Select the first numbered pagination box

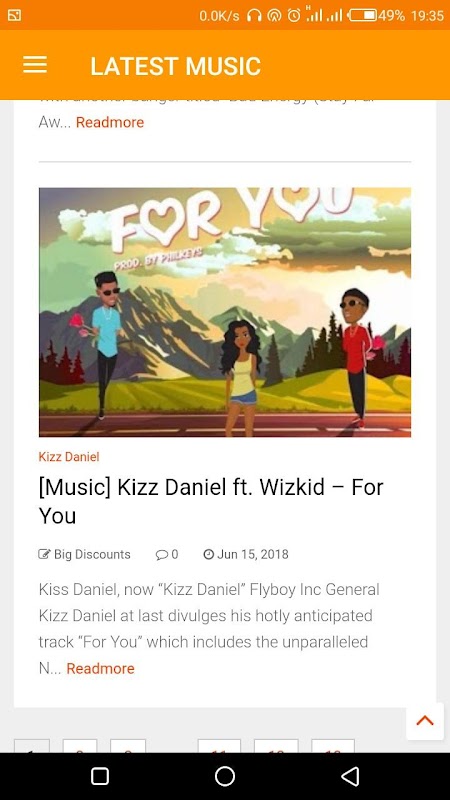pyautogui.click(x=80, y=745)
